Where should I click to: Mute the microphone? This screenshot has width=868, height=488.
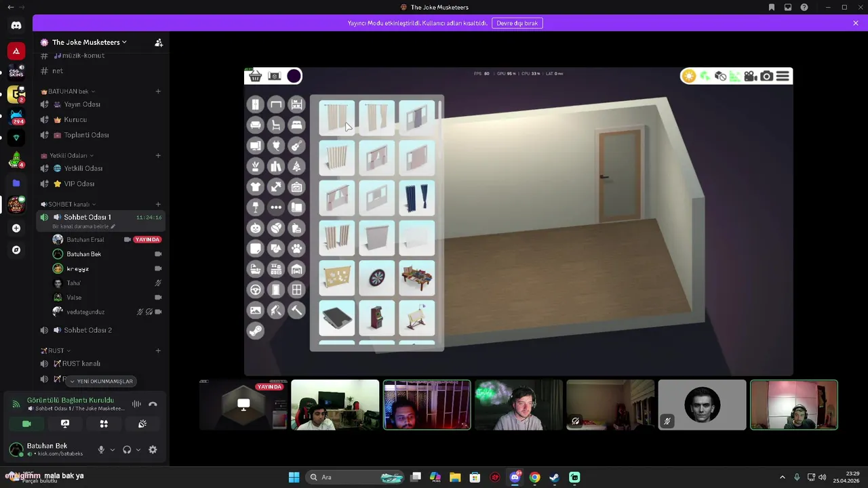tap(101, 449)
